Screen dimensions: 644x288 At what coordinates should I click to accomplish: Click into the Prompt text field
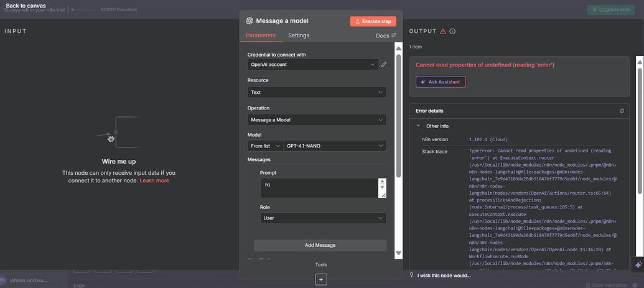(318, 188)
